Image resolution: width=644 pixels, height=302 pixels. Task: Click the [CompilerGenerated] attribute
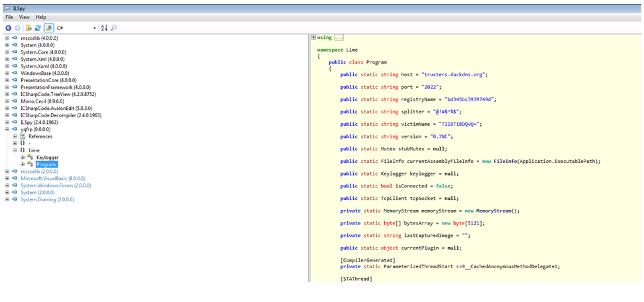[x=368, y=260]
